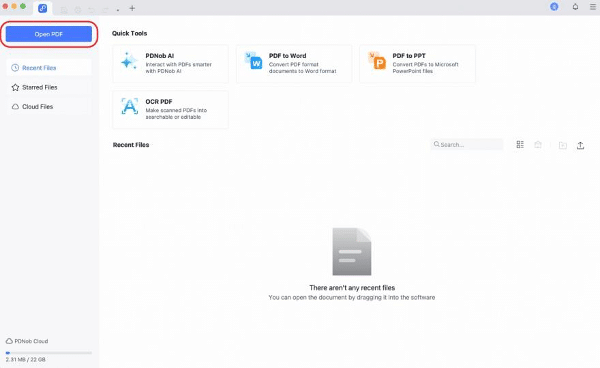Go to Cloud Files in the sidebar
The width and height of the screenshot is (600, 368).
click(x=49, y=106)
